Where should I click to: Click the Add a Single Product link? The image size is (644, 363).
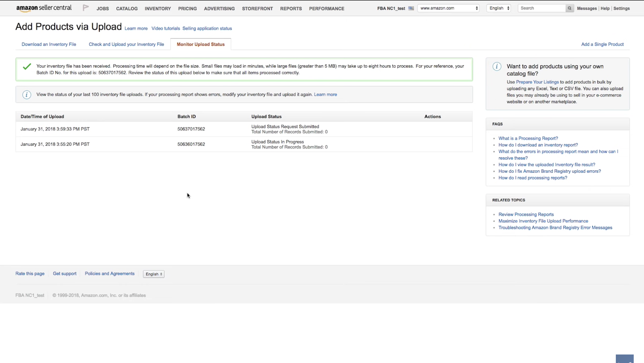coord(602,44)
